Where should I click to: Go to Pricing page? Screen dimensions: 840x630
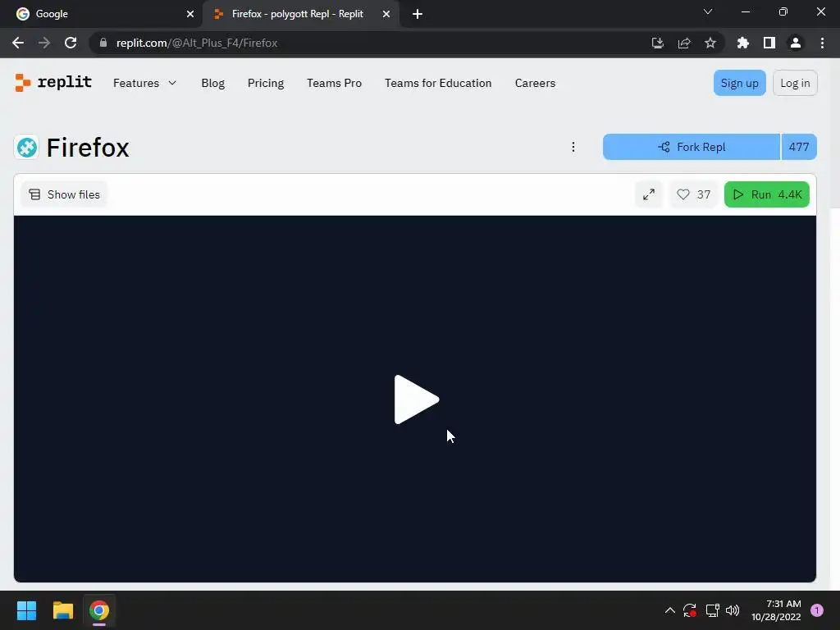(x=266, y=83)
